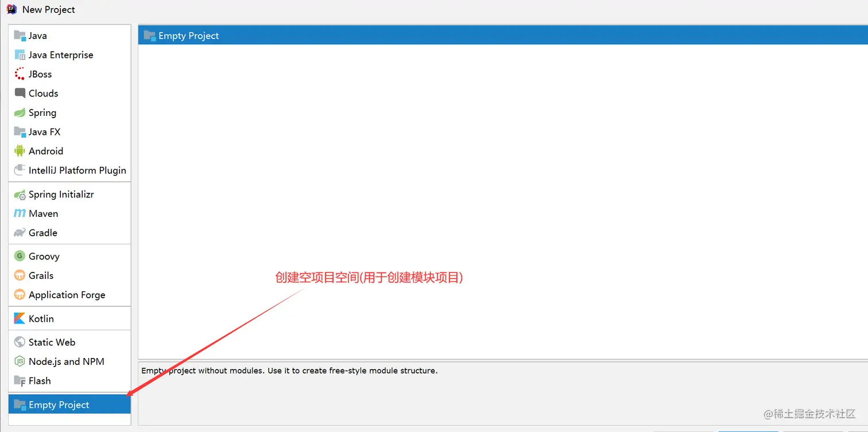Image resolution: width=868 pixels, height=432 pixels.
Task: Select Node.js and NPM entry
Action: point(69,361)
